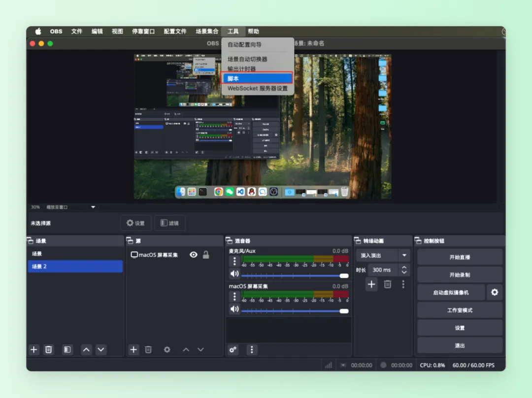Select 场景 in the scenes list

click(x=75, y=254)
